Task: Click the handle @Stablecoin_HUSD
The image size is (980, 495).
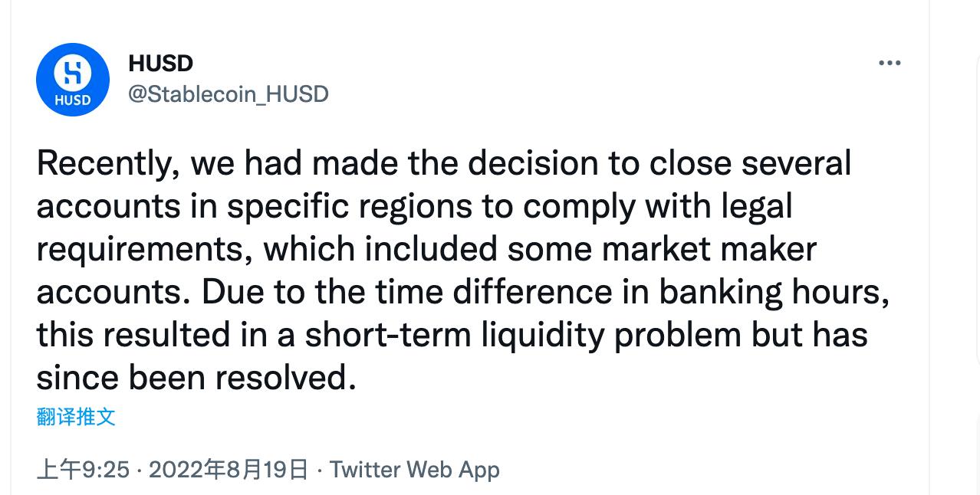Action: 227,93
